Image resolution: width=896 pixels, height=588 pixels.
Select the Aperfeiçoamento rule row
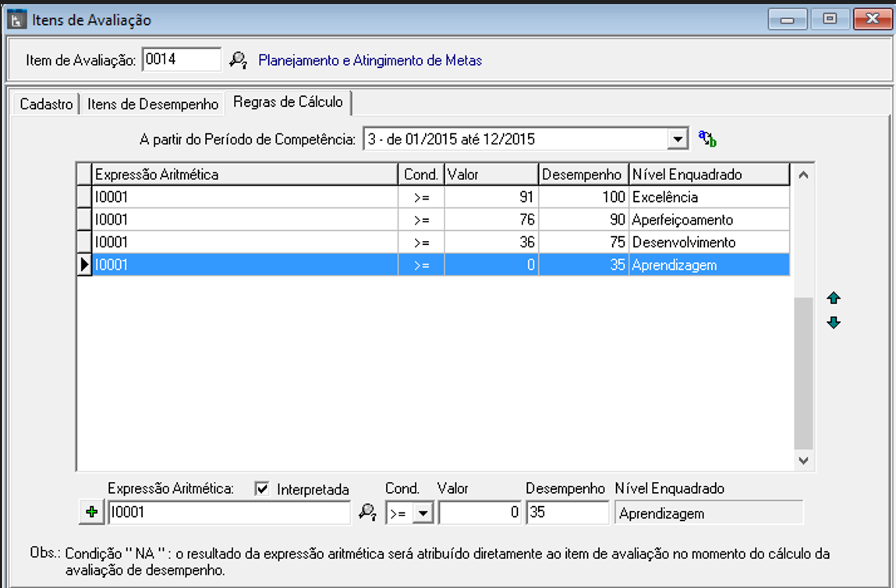682,220
